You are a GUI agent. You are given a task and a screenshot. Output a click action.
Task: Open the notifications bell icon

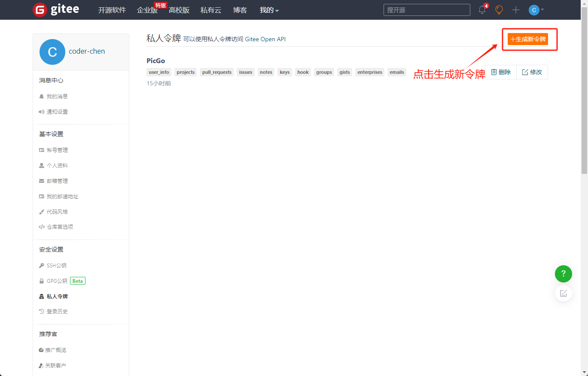click(482, 10)
